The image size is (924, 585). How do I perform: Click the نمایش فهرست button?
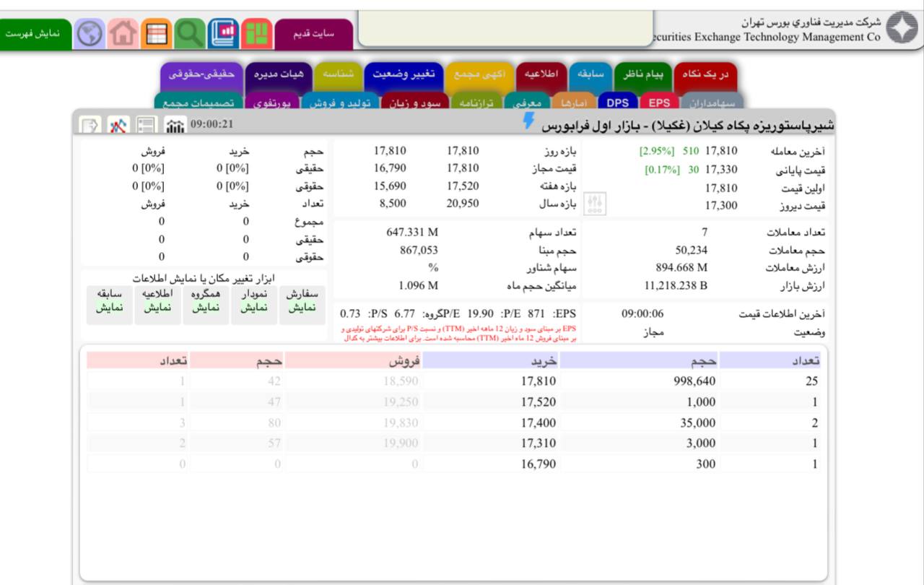click(x=36, y=35)
